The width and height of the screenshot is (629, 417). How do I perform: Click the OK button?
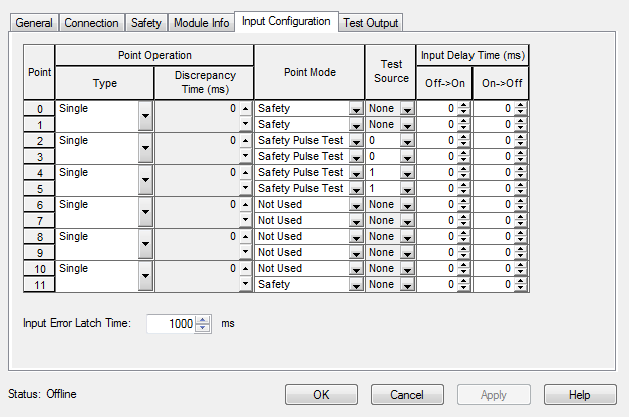point(321,394)
